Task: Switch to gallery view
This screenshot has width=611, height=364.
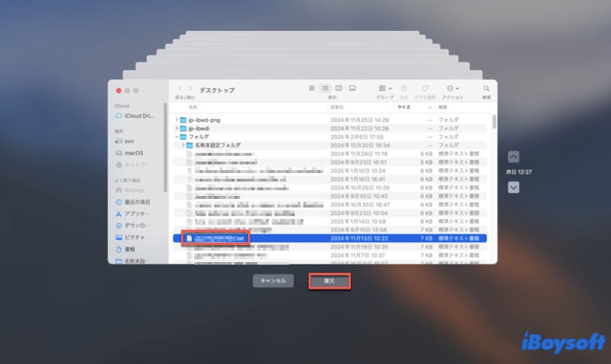Action: 352,88
